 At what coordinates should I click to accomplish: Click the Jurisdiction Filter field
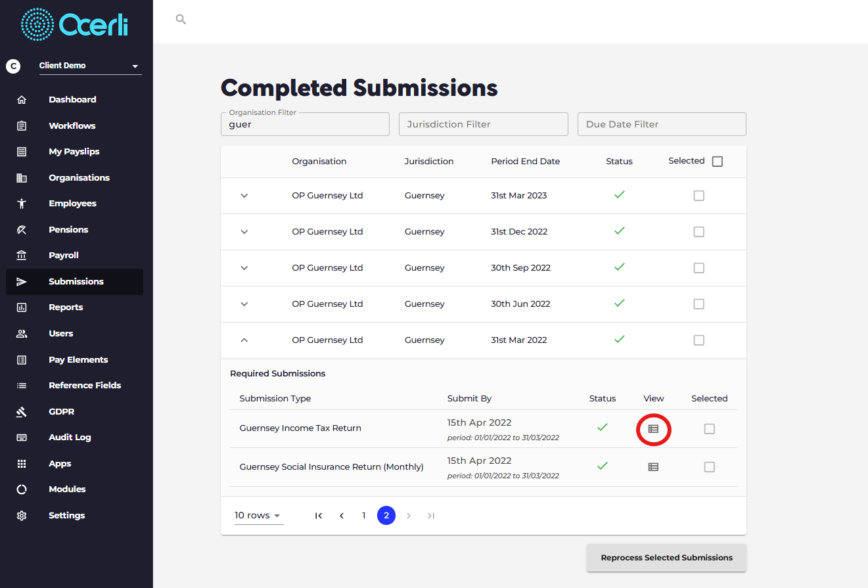coord(484,124)
